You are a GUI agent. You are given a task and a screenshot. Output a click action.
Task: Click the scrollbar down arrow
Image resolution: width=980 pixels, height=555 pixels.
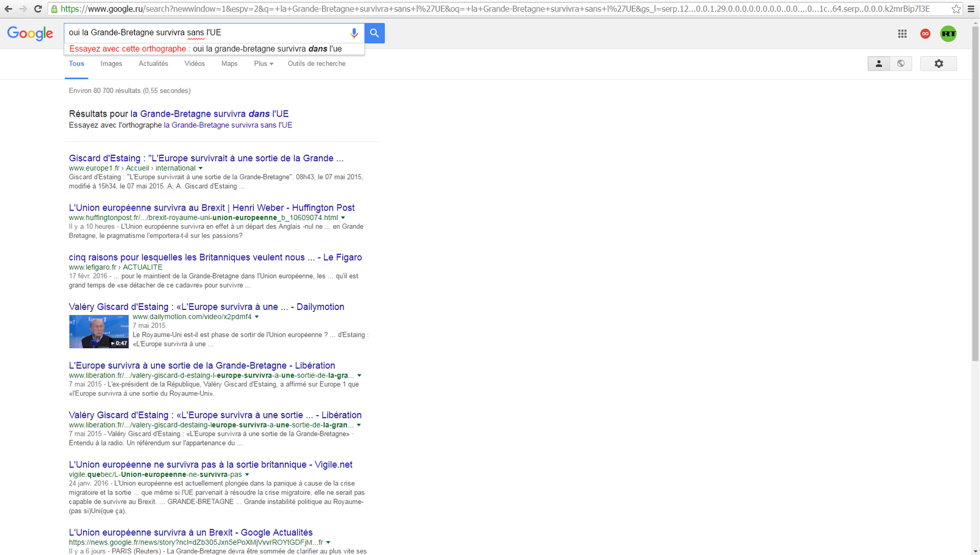point(975,551)
